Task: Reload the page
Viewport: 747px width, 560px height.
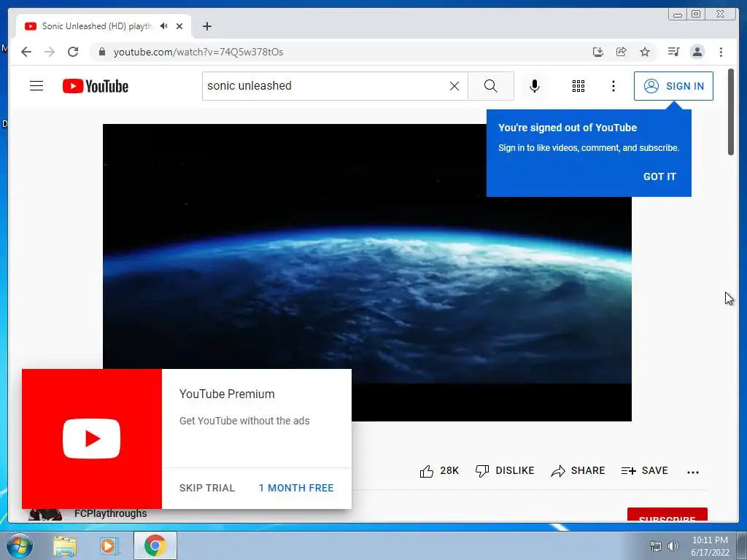Action: 73,52
